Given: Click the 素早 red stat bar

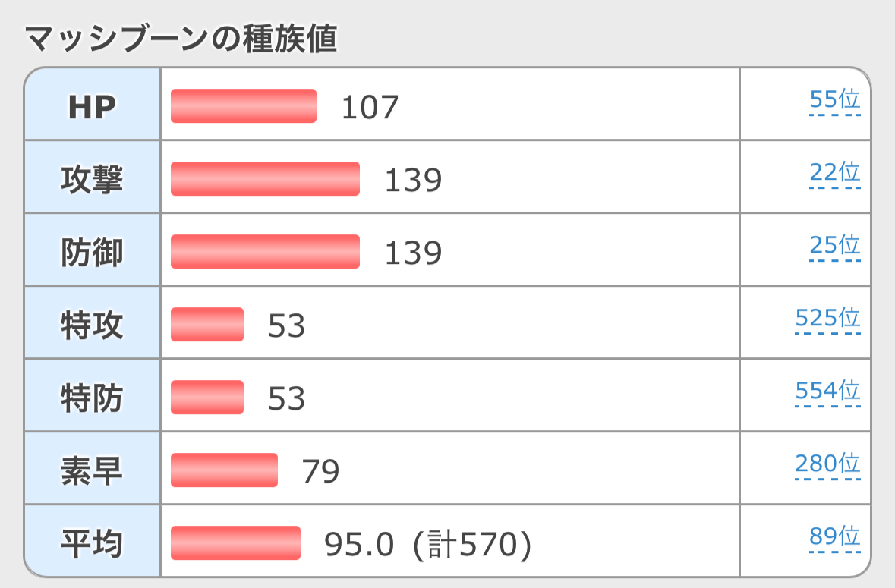Looking at the screenshot, I should point(225,470).
